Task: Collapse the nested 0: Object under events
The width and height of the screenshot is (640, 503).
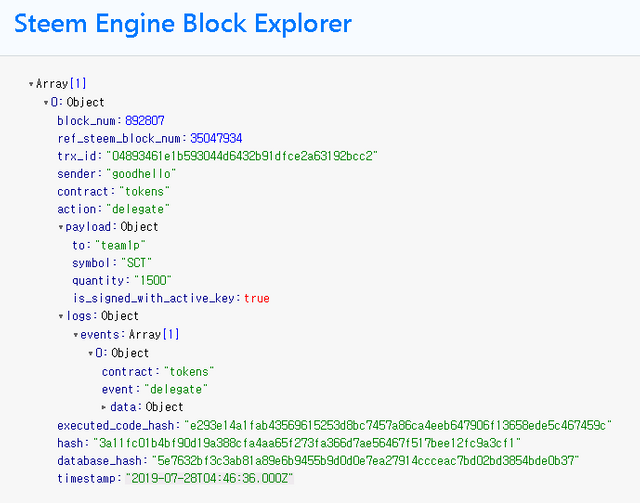Action: tap(91, 354)
